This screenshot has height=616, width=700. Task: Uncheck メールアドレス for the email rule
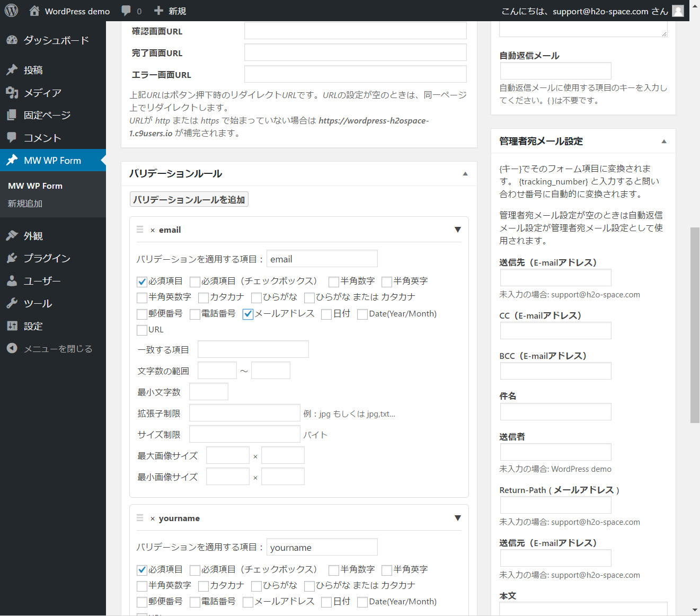tap(248, 314)
